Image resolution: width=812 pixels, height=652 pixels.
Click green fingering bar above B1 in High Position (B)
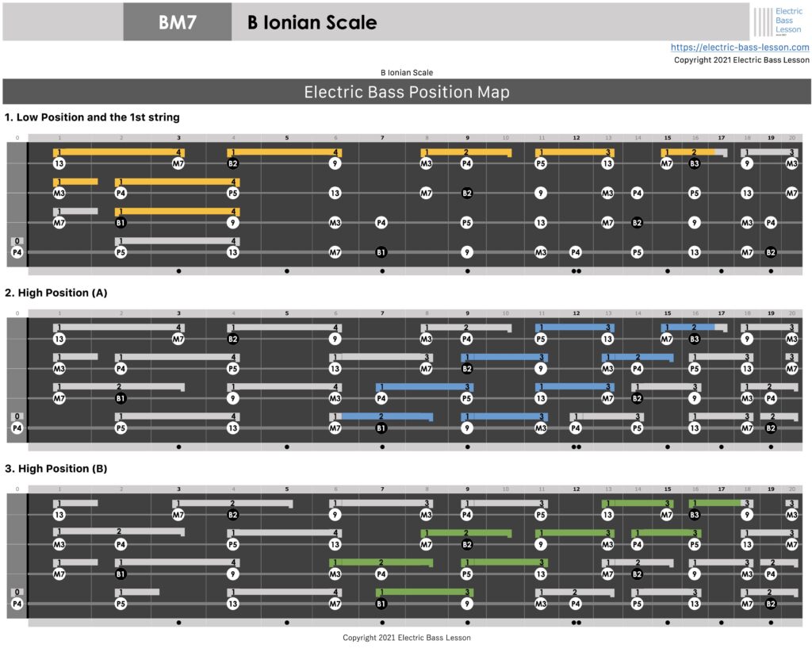pos(424,592)
